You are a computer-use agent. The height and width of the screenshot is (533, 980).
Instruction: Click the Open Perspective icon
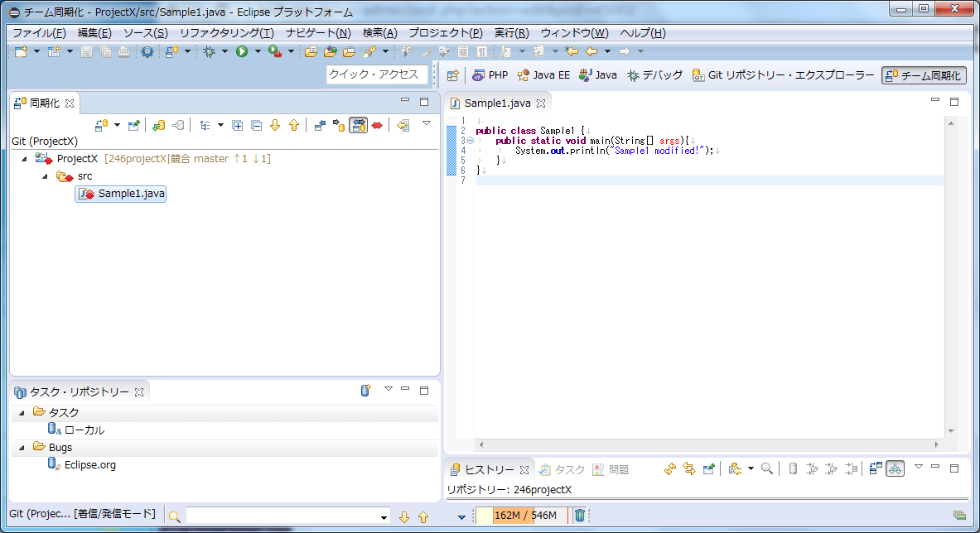(x=453, y=75)
